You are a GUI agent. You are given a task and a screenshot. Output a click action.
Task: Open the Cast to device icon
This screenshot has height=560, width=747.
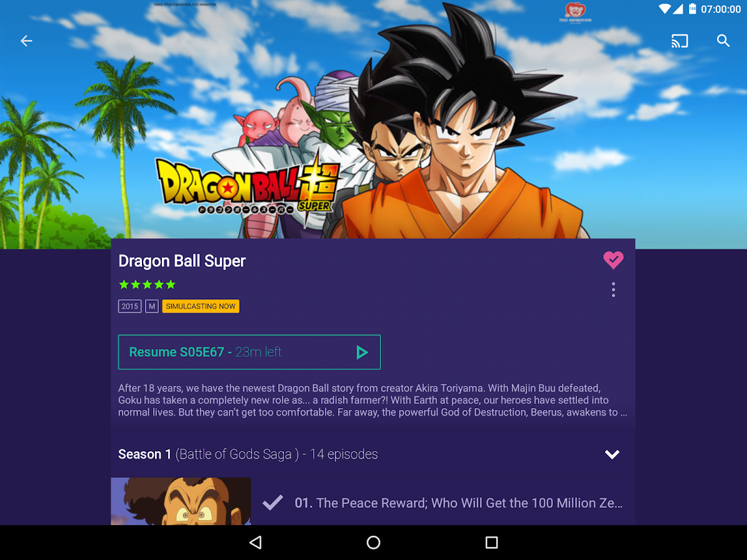(x=680, y=41)
